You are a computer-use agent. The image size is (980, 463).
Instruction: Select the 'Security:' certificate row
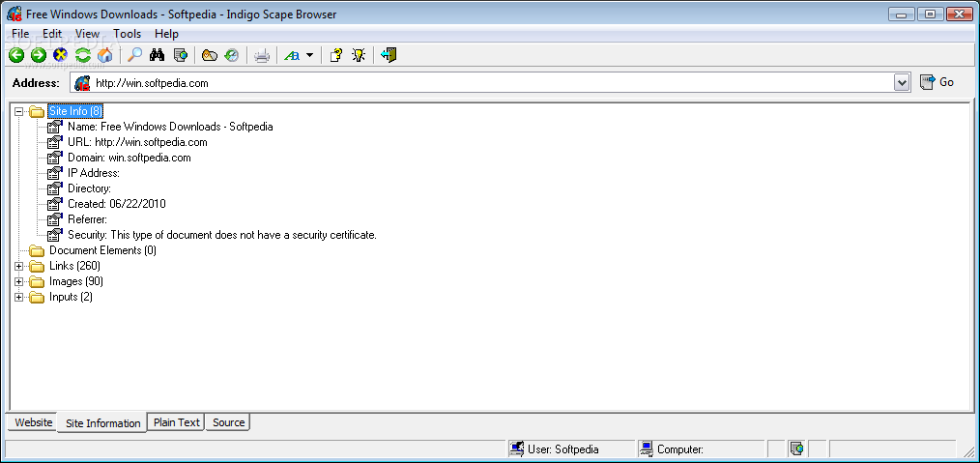pos(222,236)
